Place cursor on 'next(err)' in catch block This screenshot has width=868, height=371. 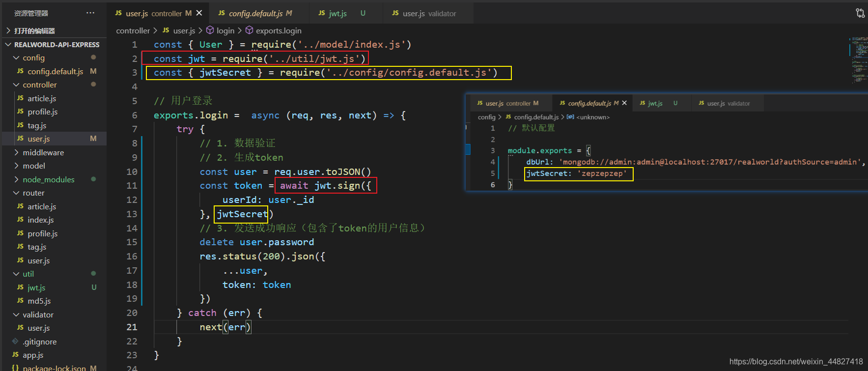[225, 327]
